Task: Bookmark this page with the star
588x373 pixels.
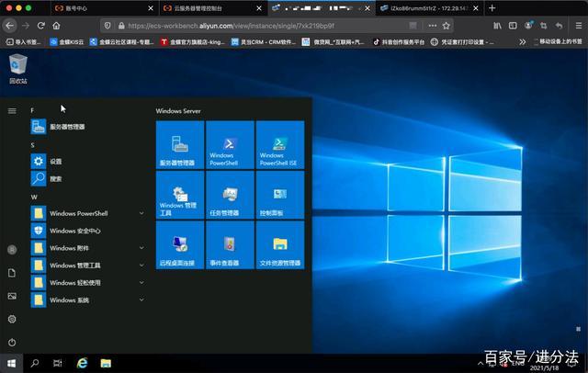Action: tap(447, 26)
